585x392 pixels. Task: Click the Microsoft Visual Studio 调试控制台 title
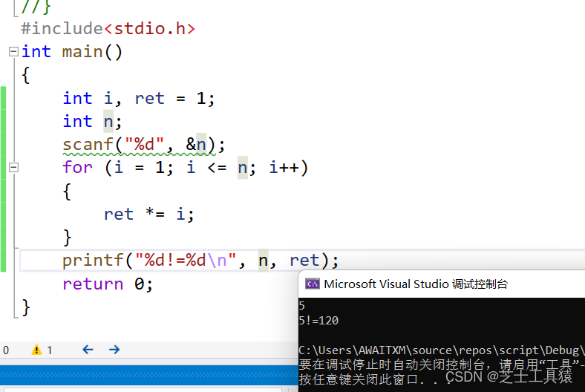[x=416, y=284]
